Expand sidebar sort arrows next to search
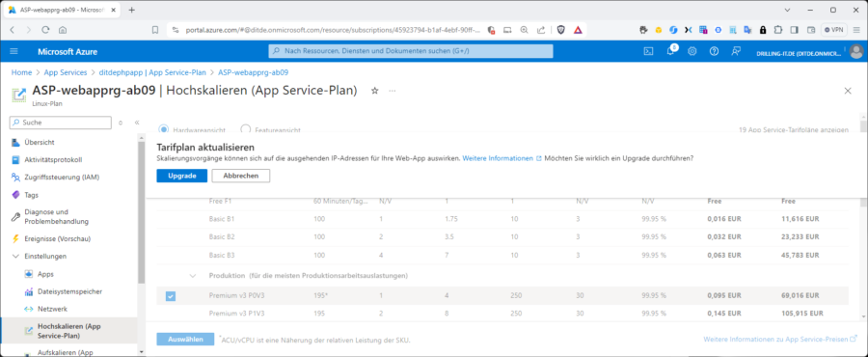The width and height of the screenshot is (868, 357). (121, 123)
